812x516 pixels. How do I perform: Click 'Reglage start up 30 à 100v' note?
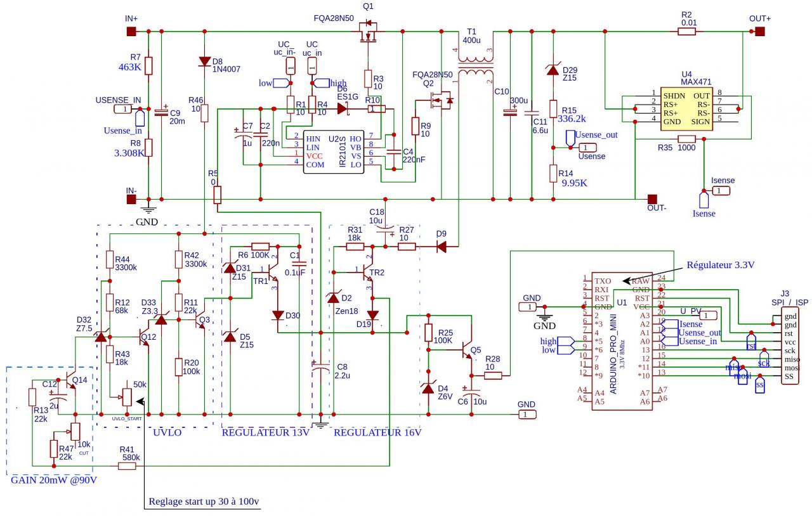(x=204, y=501)
